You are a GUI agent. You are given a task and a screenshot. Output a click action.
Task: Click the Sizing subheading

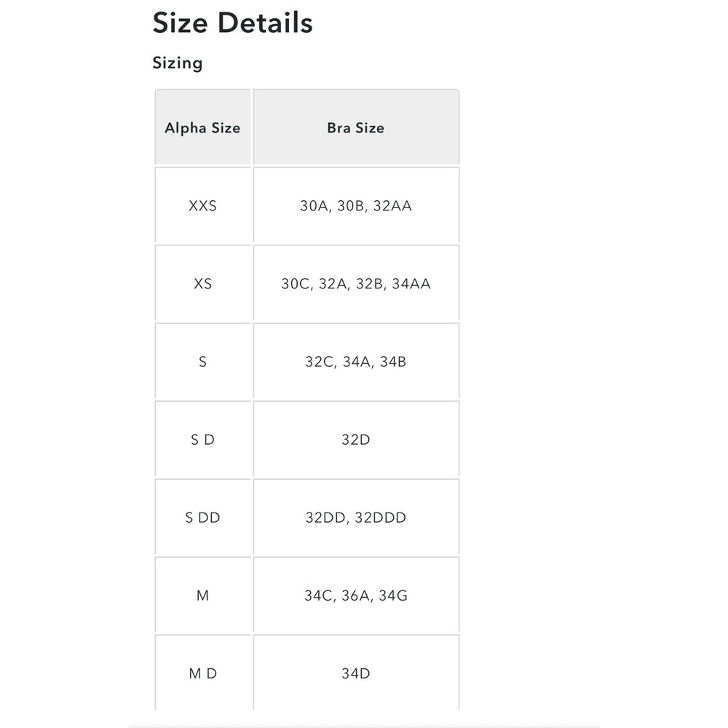tap(178, 63)
